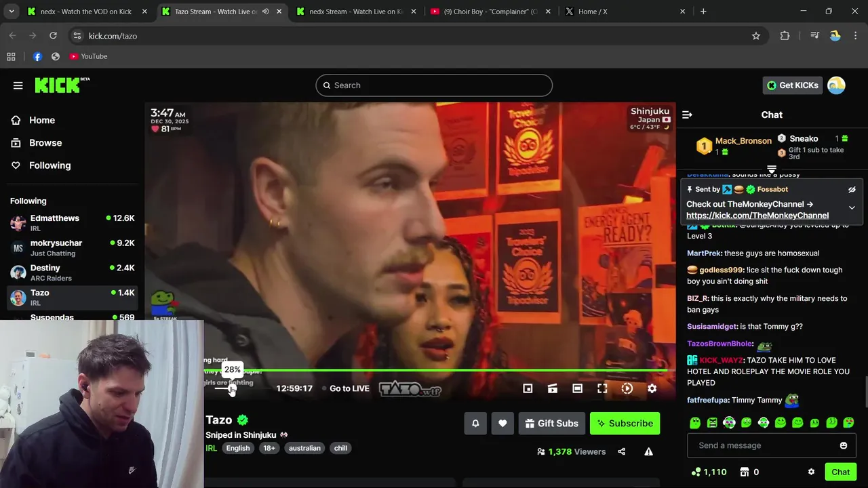The width and height of the screenshot is (868, 488).
Task: Collapse the chat panel
Action: pyautogui.click(x=687, y=115)
